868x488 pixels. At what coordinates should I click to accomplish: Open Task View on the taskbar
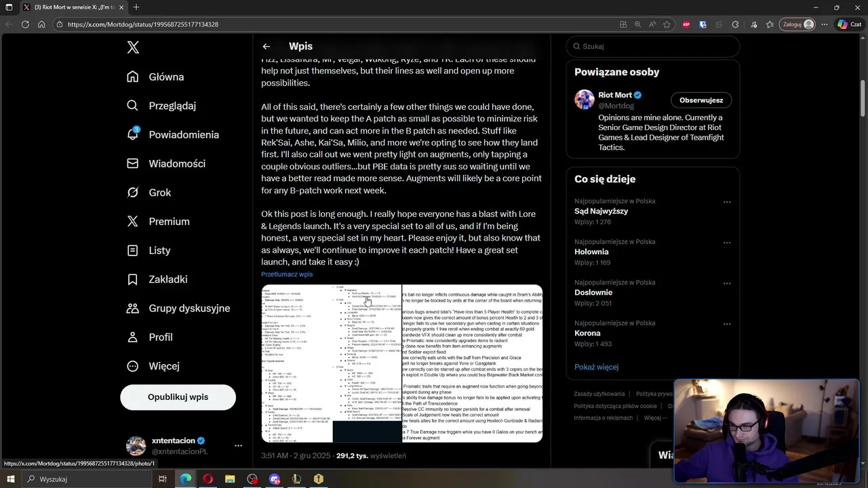click(x=163, y=479)
